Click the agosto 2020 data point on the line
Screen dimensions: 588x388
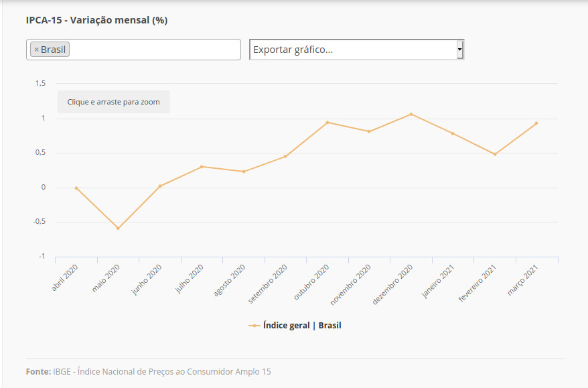(244, 172)
